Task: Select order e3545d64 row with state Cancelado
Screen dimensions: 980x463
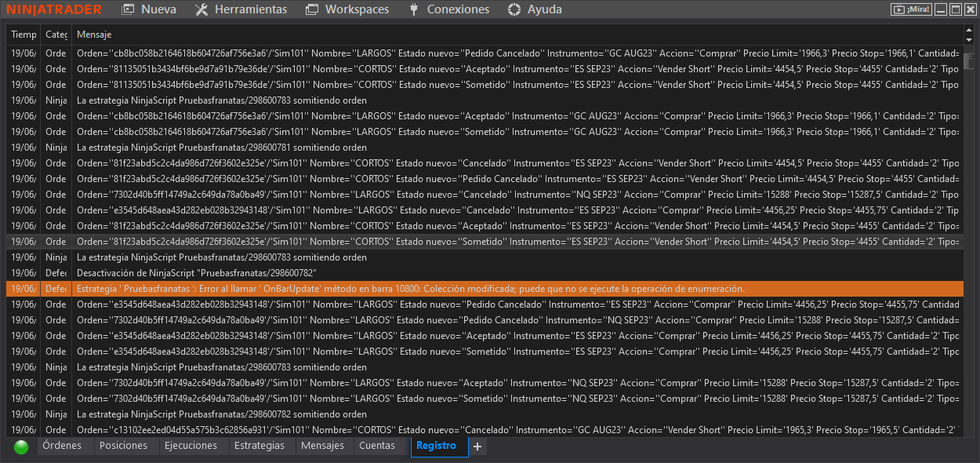Action: click(x=484, y=210)
